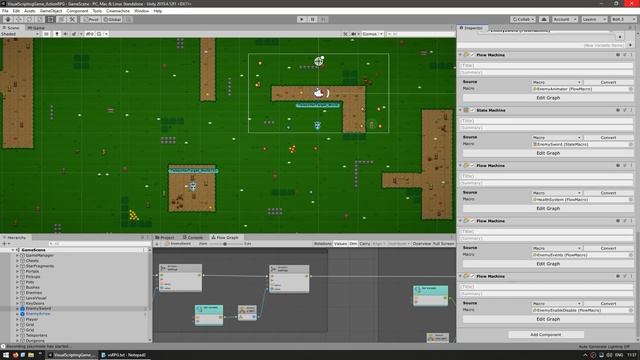
Task: Toggle Values in Flow Graph toolbar
Action: point(340,244)
